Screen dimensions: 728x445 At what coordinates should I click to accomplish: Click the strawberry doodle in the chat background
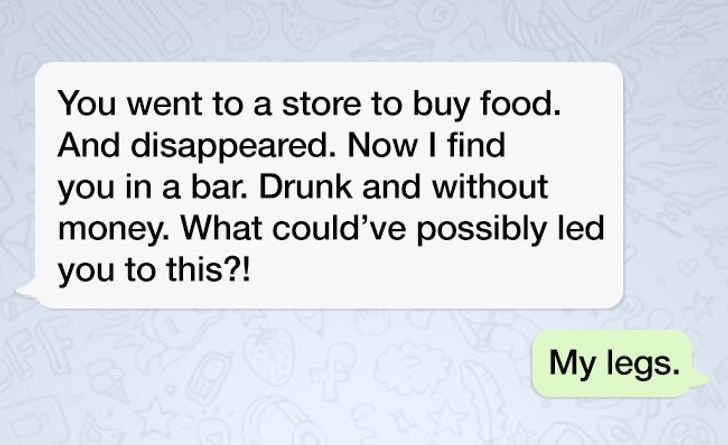pos(268,354)
